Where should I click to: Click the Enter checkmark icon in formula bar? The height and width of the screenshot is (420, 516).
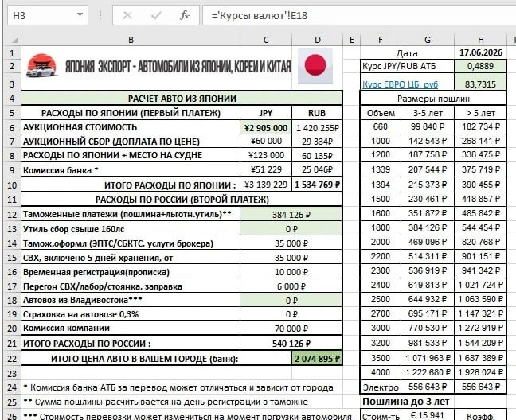(x=156, y=15)
